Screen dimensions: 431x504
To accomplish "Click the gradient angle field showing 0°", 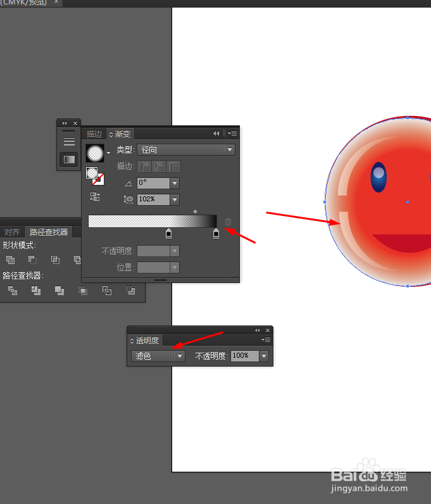I will coord(153,183).
